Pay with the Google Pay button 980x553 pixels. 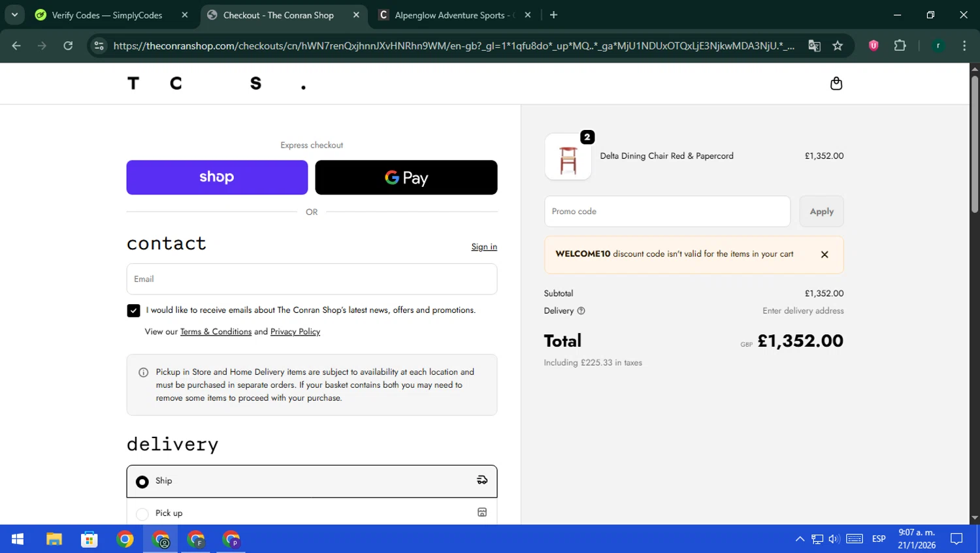point(406,178)
